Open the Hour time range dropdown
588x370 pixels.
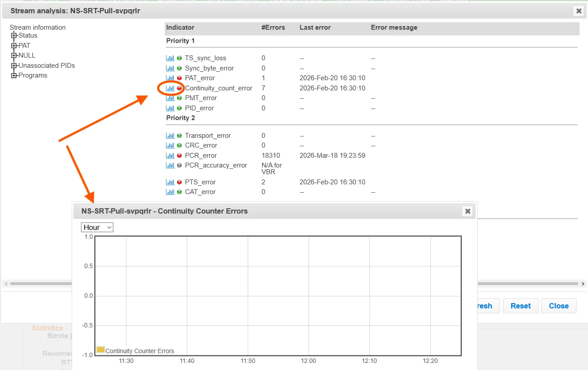(x=97, y=227)
